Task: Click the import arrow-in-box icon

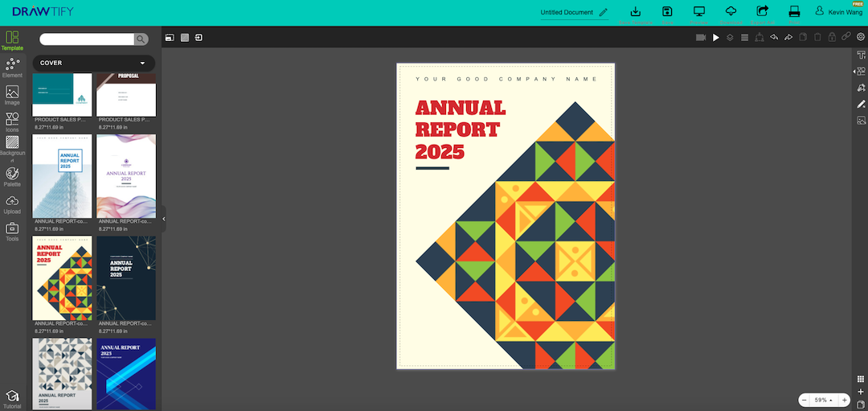Action: point(199,38)
